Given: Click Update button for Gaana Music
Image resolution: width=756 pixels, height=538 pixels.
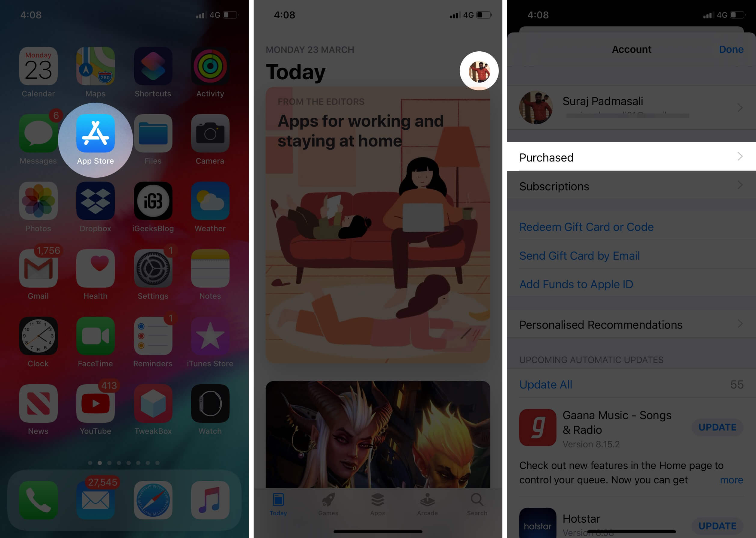Looking at the screenshot, I should 718,428.
